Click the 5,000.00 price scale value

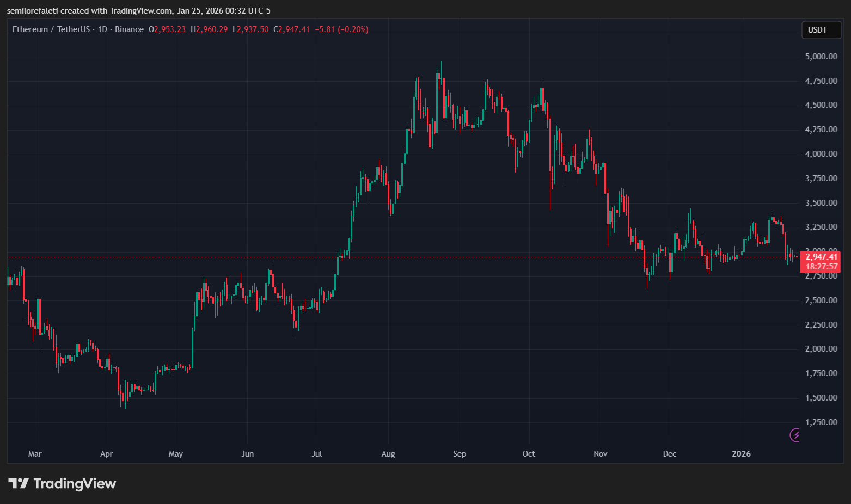click(820, 56)
